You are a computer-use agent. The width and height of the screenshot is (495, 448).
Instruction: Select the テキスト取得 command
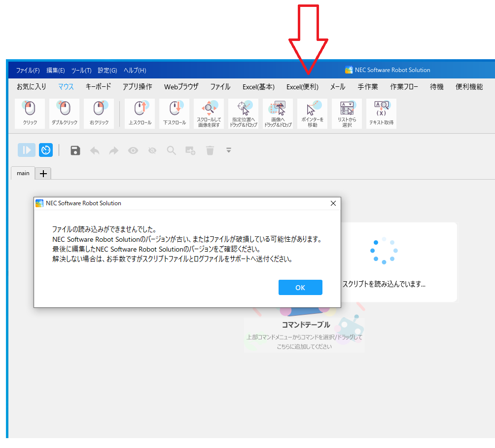(381, 113)
